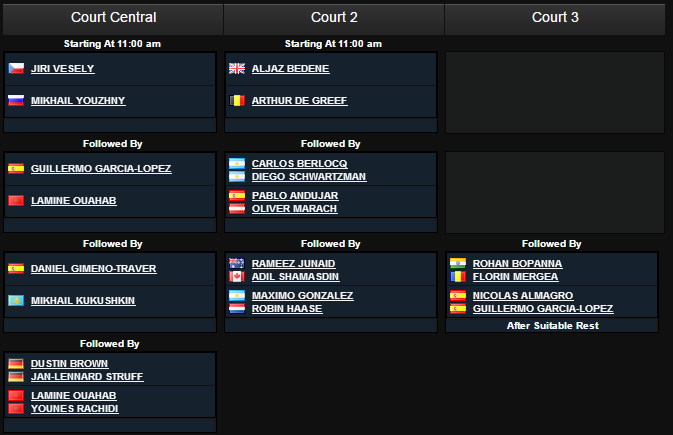Click the empty first match slot on Court 3
Viewport: 673px width, 435px height.
[x=555, y=92]
